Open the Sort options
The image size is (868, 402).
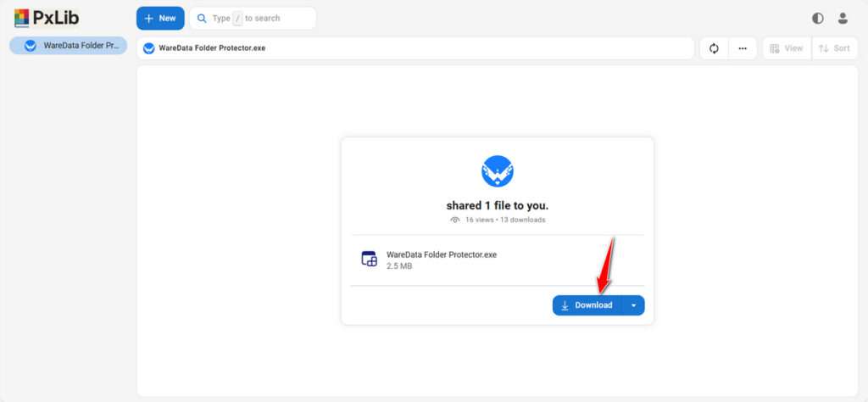tap(834, 48)
